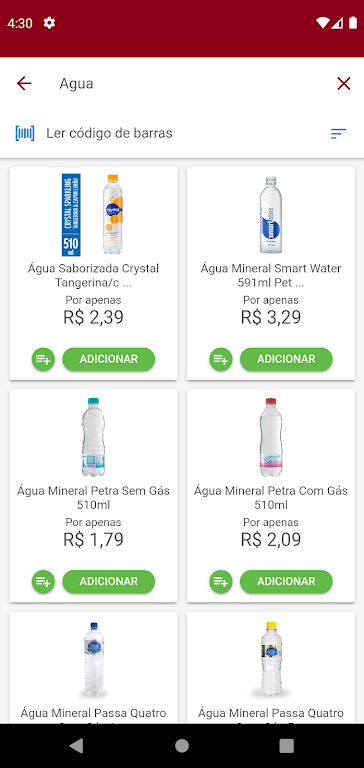Open Petra Sem Gás bottle image
The height and width of the screenshot is (768, 364).
click(x=93, y=437)
